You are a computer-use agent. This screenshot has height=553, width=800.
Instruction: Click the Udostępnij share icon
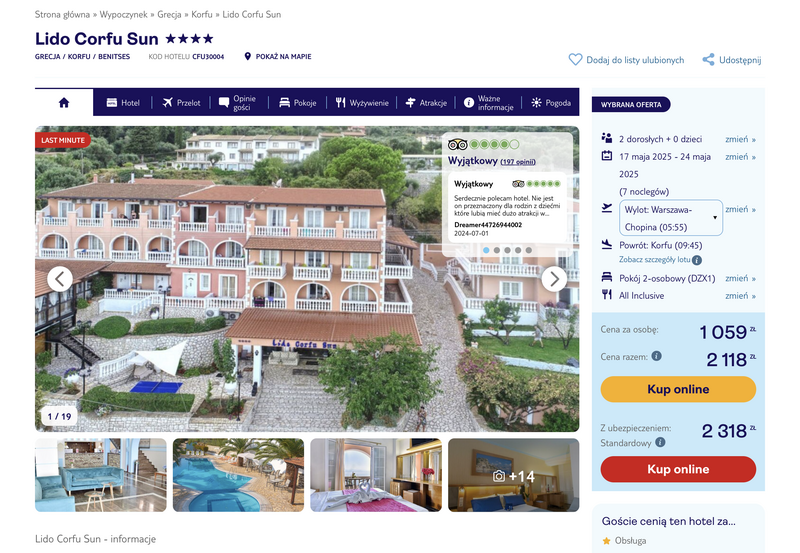click(708, 60)
